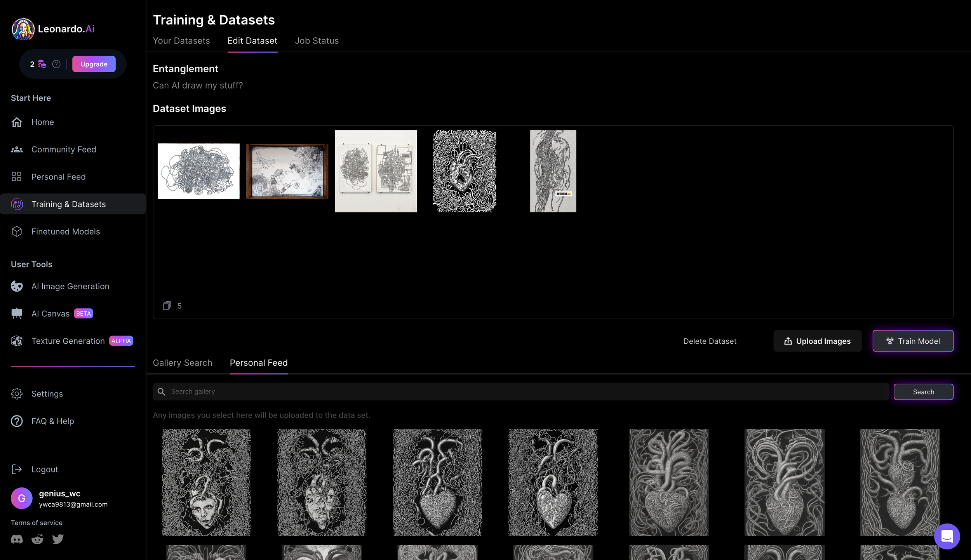The width and height of the screenshot is (971, 560).
Task: Click the Personal Feed grid icon
Action: pos(17,177)
